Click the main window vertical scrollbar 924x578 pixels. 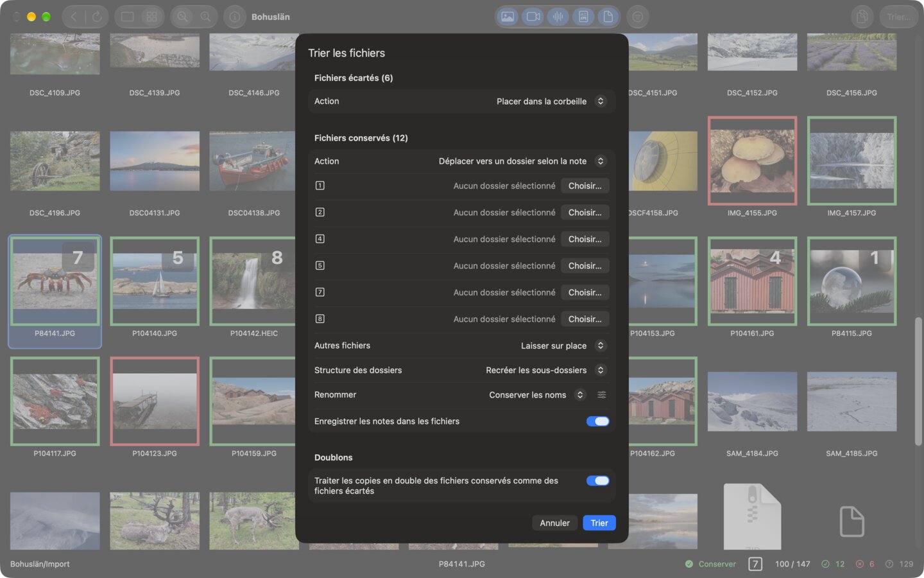click(x=919, y=381)
